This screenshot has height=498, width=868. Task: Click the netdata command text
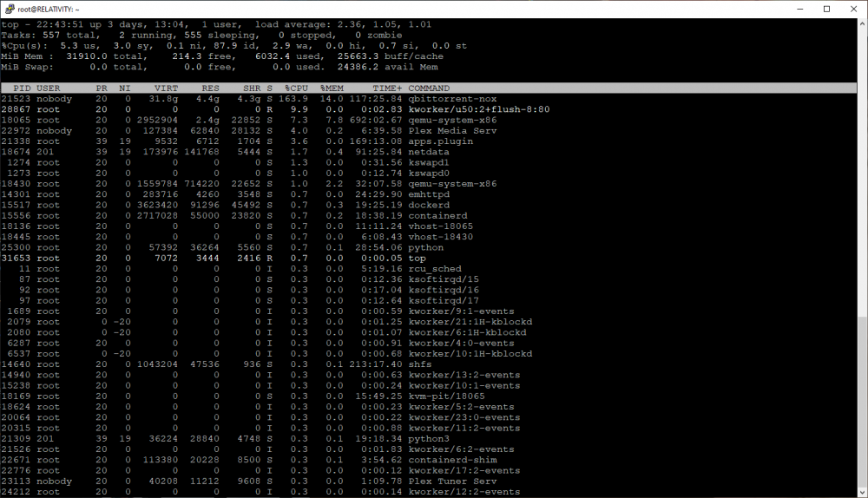point(429,152)
